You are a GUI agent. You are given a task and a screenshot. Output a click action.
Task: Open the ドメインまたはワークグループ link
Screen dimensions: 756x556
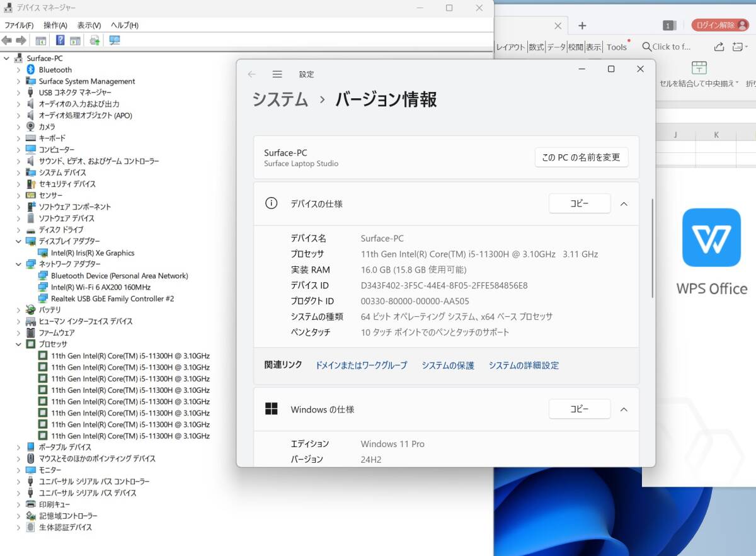coord(362,365)
